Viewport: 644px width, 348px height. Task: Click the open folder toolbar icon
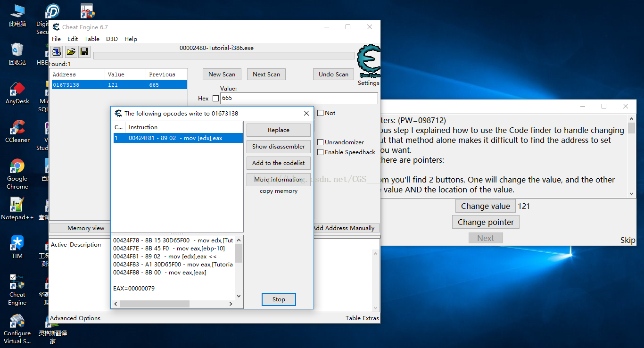(71, 52)
